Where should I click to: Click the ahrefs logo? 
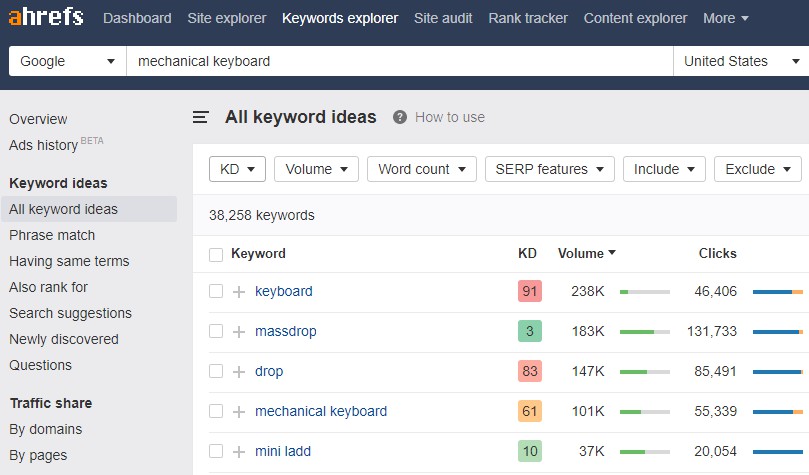point(46,17)
